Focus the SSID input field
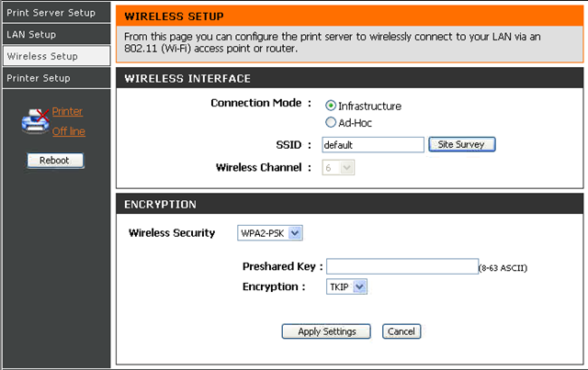This screenshot has height=370, width=588. click(373, 145)
